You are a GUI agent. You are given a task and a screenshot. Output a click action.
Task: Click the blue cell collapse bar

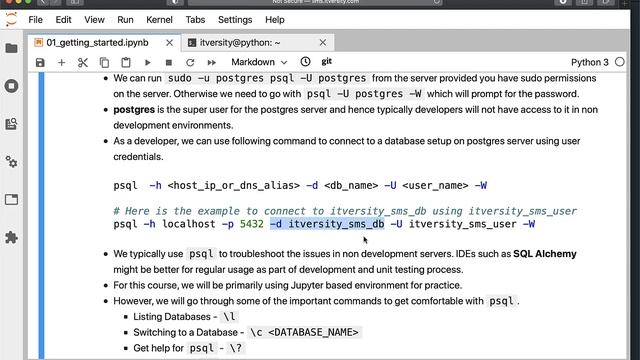pyautogui.click(x=41, y=216)
